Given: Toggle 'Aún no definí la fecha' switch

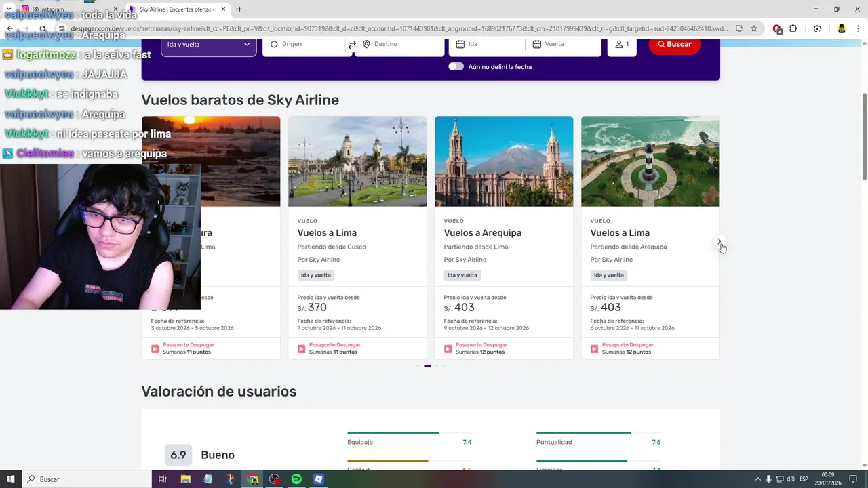Looking at the screenshot, I should 456,66.
